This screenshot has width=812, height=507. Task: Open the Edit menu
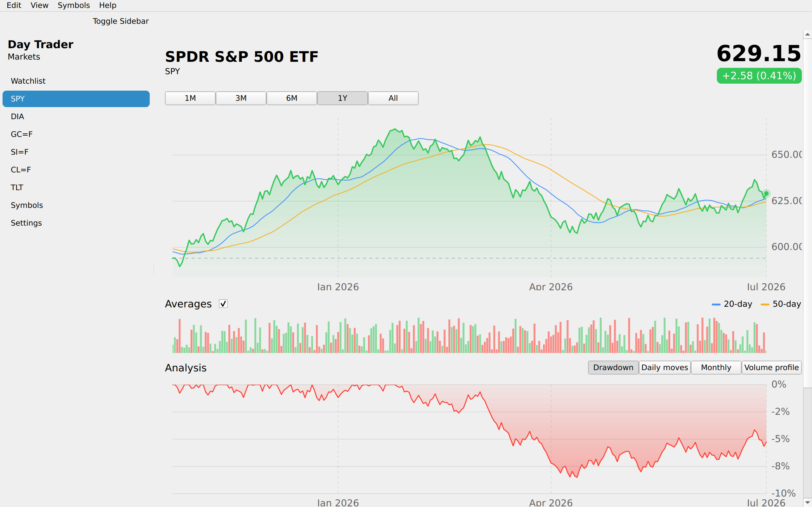14,5
